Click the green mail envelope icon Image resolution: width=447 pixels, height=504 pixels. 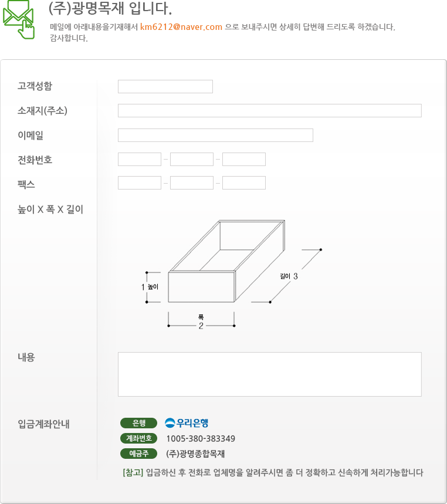[x=18, y=19]
